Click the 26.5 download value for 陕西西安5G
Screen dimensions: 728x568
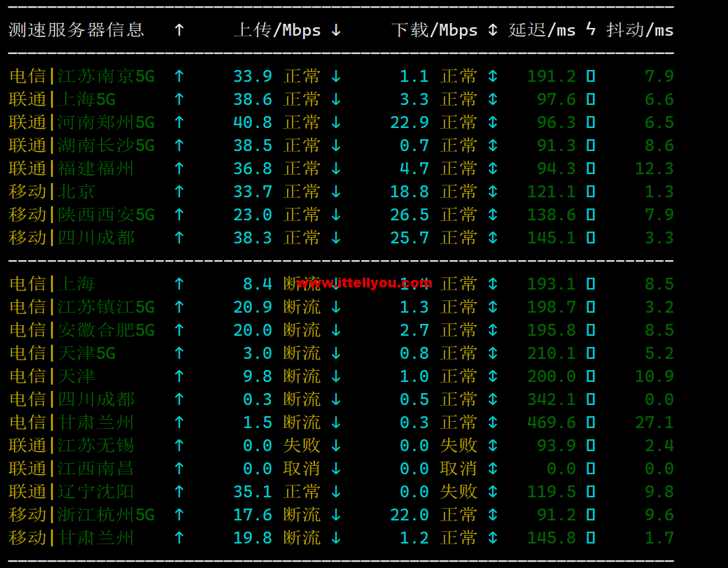[409, 215]
